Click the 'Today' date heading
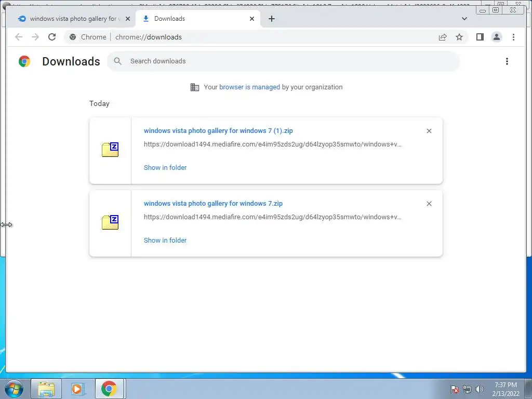Viewport: 532px width, 399px height. (99, 103)
